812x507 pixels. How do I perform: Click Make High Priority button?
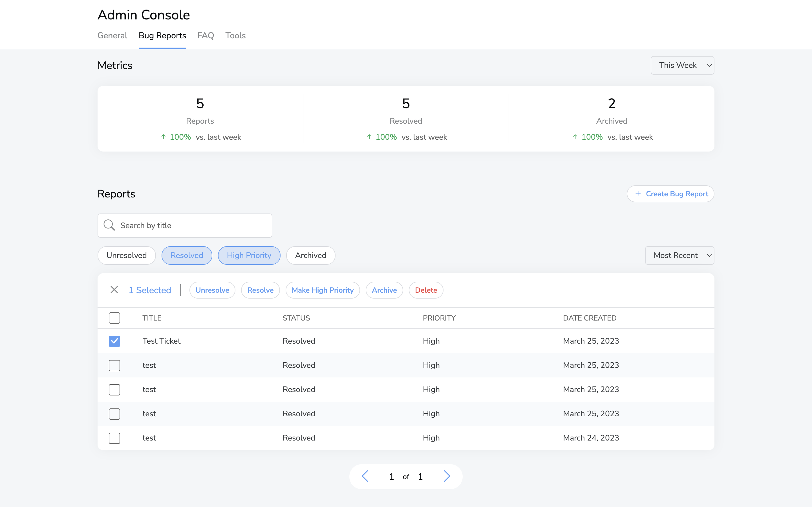tap(323, 290)
